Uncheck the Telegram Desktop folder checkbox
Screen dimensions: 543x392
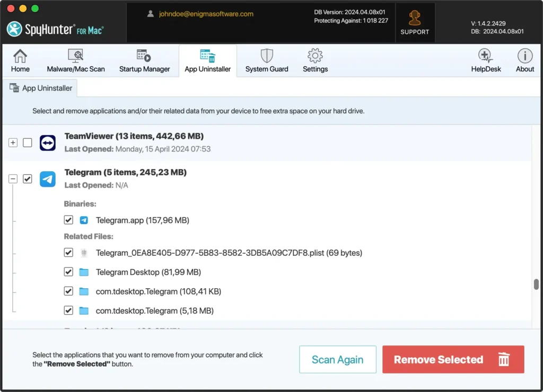pyautogui.click(x=68, y=272)
